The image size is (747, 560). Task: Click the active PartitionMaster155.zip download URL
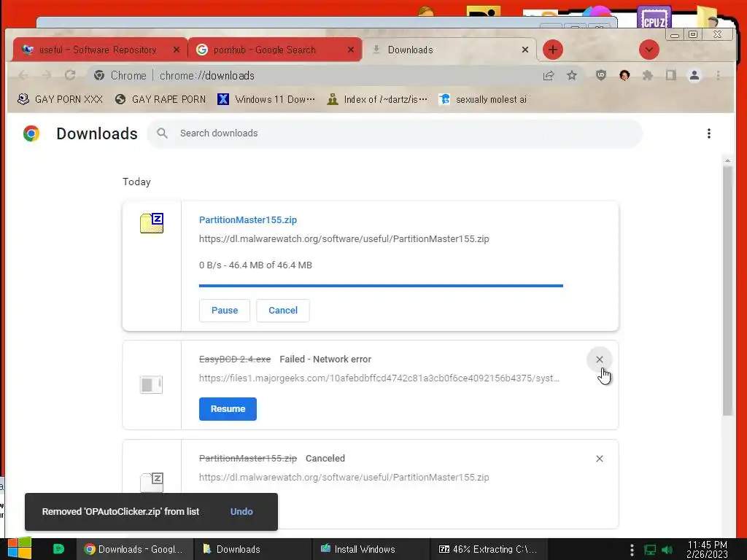click(x=344, y=238)
